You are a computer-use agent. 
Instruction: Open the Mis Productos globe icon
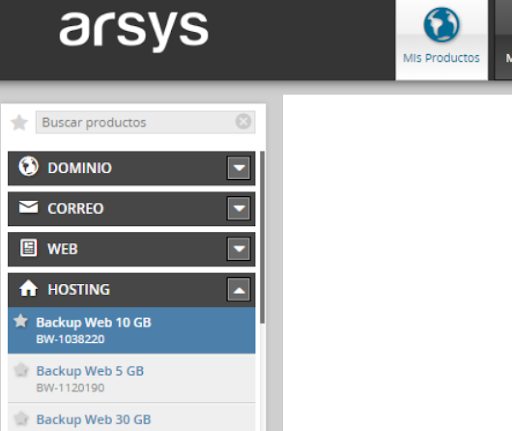coord(441,25)
